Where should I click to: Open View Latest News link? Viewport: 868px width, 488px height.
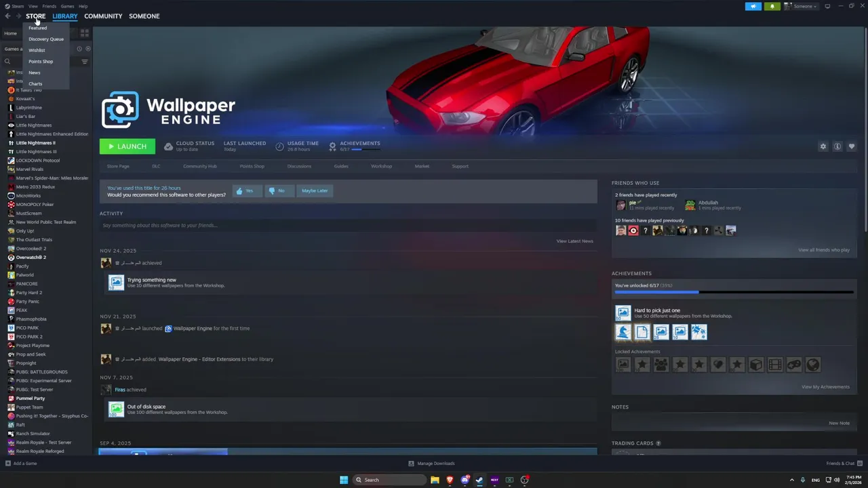(575, 241)
